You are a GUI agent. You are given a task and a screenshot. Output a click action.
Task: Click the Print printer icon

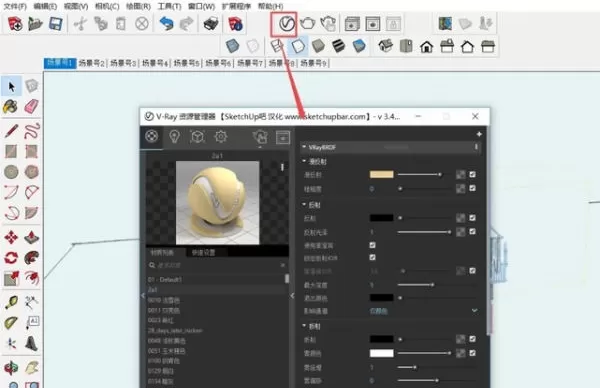[x=211, y=24]
